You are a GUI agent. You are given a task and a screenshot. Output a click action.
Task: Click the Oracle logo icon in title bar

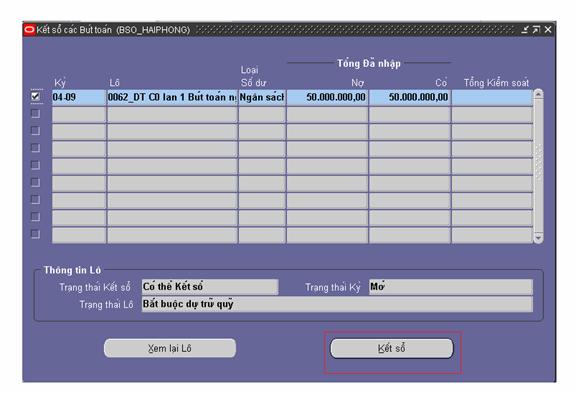click(x=29, y=29)
